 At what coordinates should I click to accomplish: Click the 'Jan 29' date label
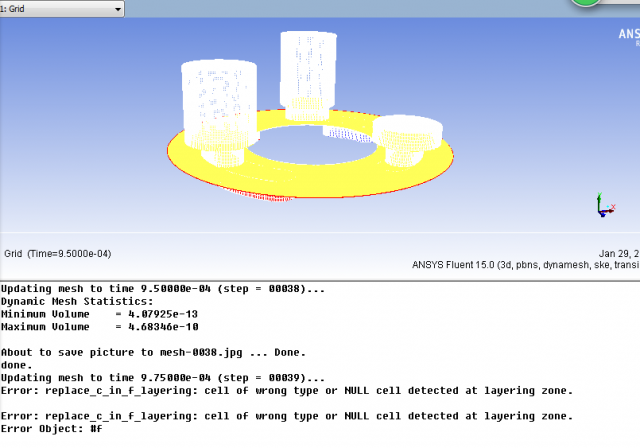pyautogui.click(x=616, y=253)
